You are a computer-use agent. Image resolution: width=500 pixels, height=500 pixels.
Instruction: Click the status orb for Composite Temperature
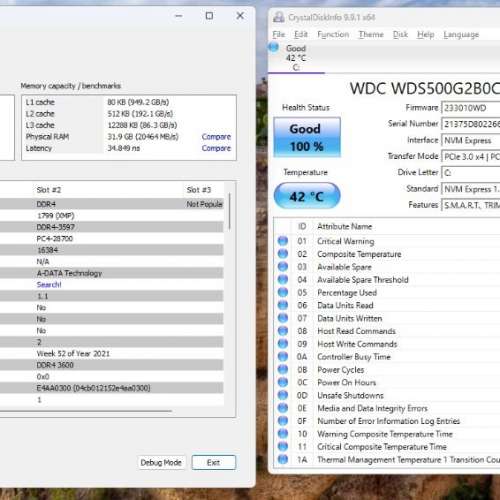[x=283, y=254]
